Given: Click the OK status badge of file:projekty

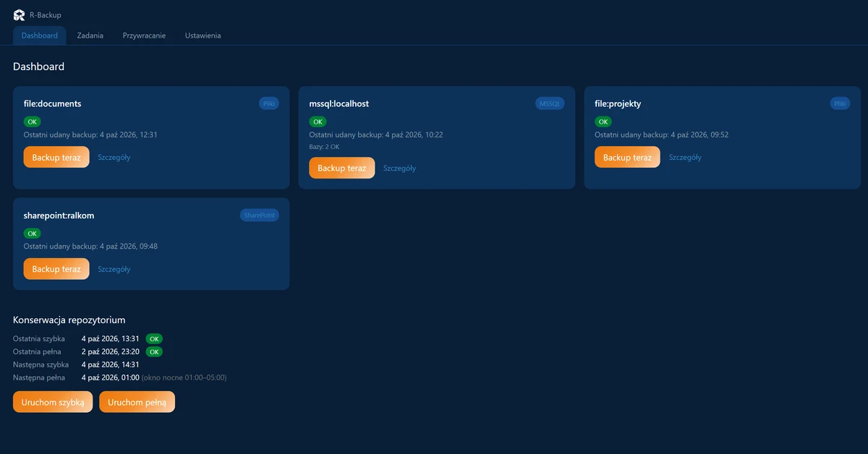Looking at the screenshot, I should [604, 121].
